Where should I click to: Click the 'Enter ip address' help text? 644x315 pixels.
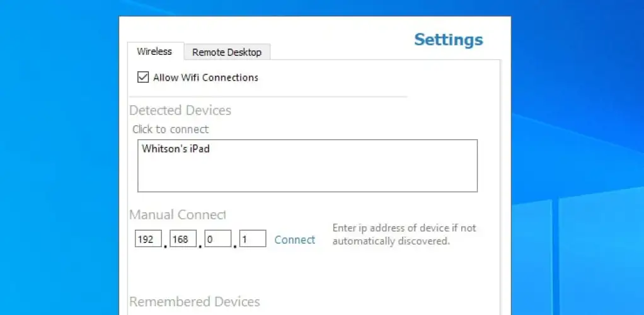click(404, 234)
